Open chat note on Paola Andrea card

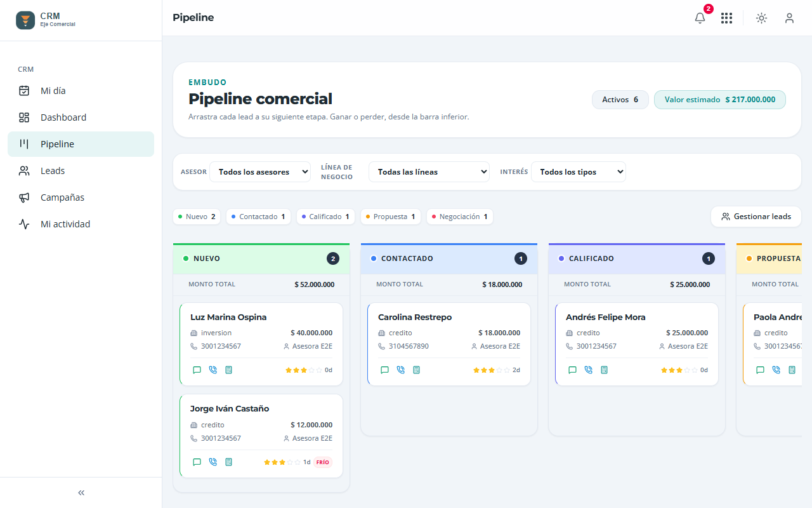click(760, 370)
